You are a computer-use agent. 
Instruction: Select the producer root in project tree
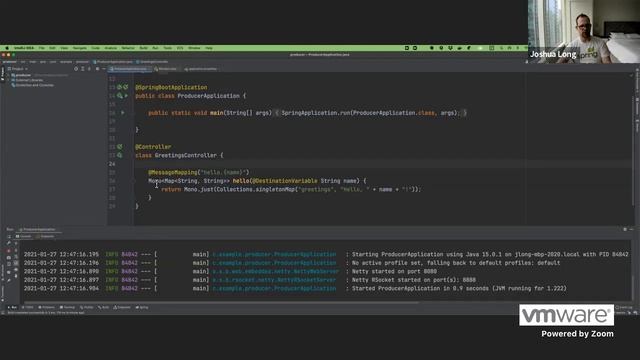(23, 75)
